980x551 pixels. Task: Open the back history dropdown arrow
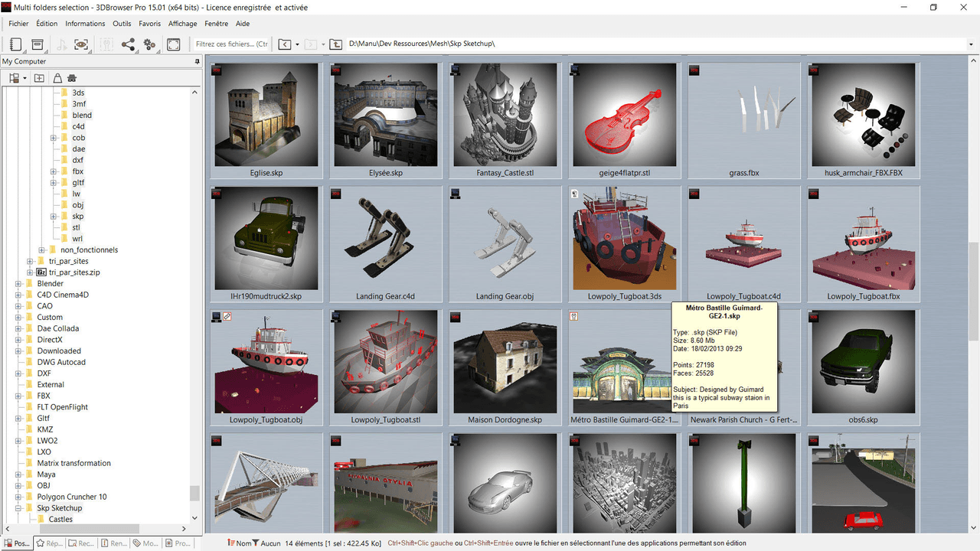[x=297, y=44]
